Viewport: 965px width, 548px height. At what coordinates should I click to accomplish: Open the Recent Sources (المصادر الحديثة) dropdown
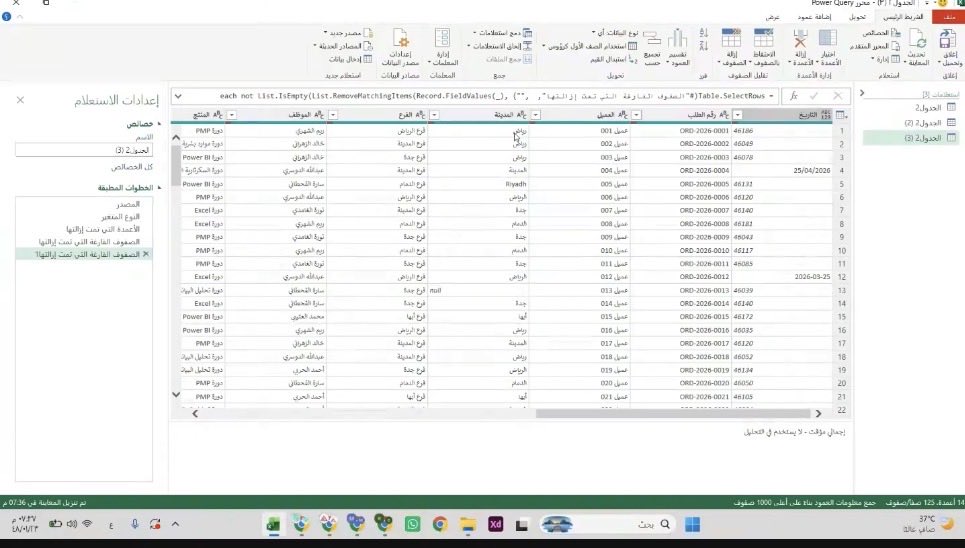click(343, 46)
